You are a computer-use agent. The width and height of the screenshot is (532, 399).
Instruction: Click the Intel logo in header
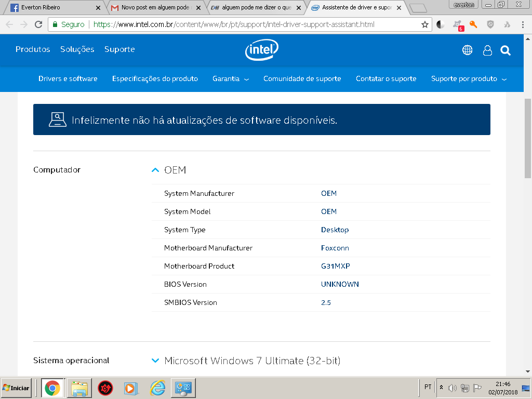pyautogui.click(x=262, y=50)
